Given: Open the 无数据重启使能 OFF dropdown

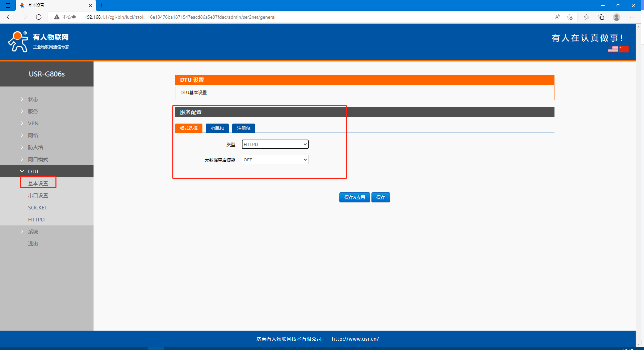Looking at the screenshot, I should pyautogui.click(x=275, y=160).
